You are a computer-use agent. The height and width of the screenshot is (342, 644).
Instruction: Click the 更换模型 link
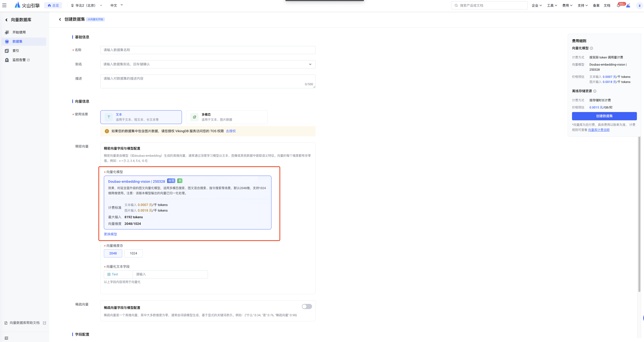tap(110, 234)
